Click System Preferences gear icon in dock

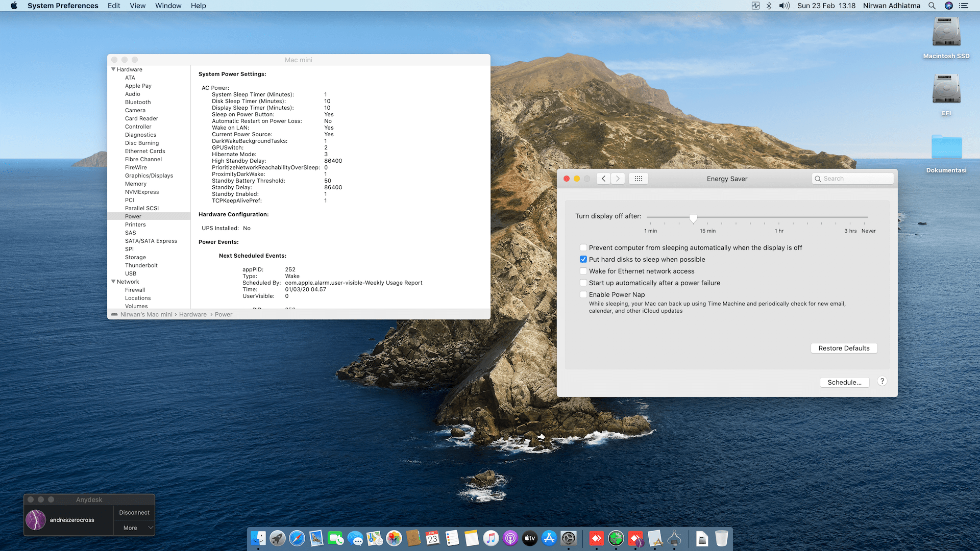tap(569, 538)
